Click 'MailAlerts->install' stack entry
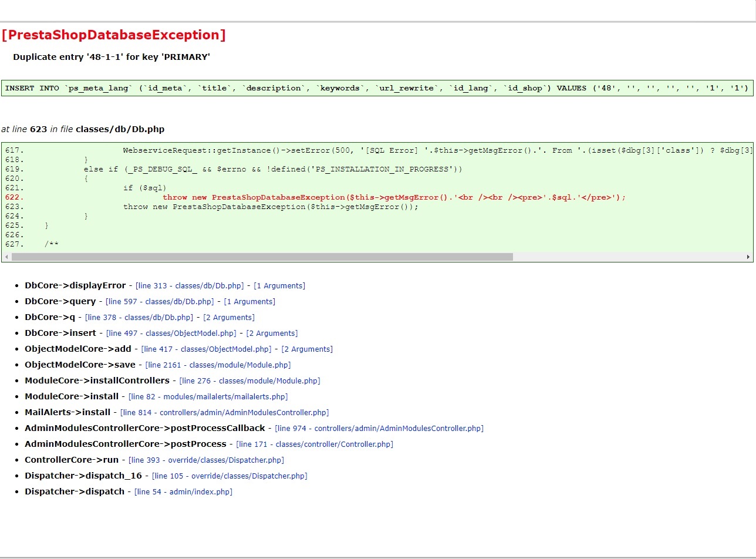The image size is (756, 559). 67,412
